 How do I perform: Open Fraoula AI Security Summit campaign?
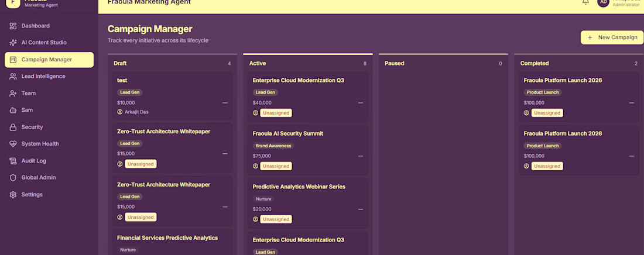308,150
